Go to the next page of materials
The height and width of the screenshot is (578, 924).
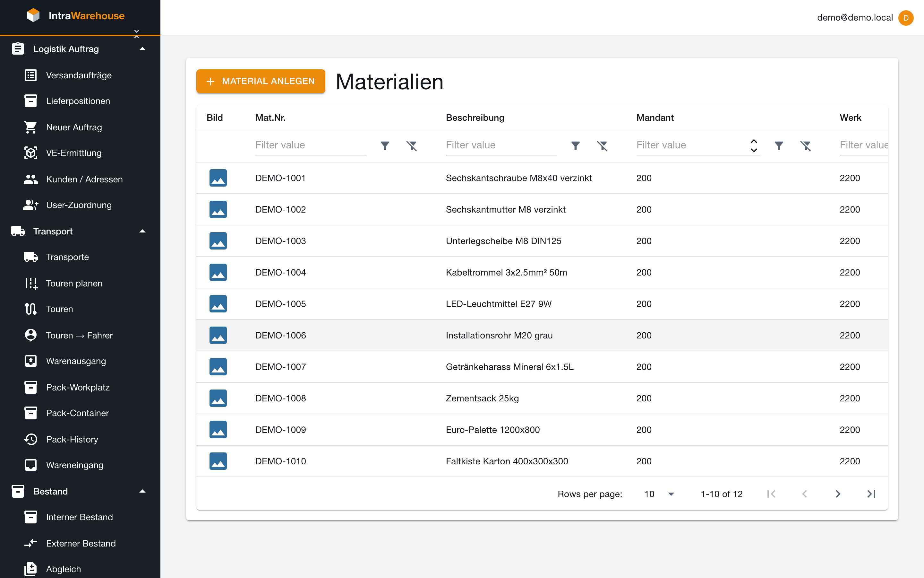tap(838, 494)
